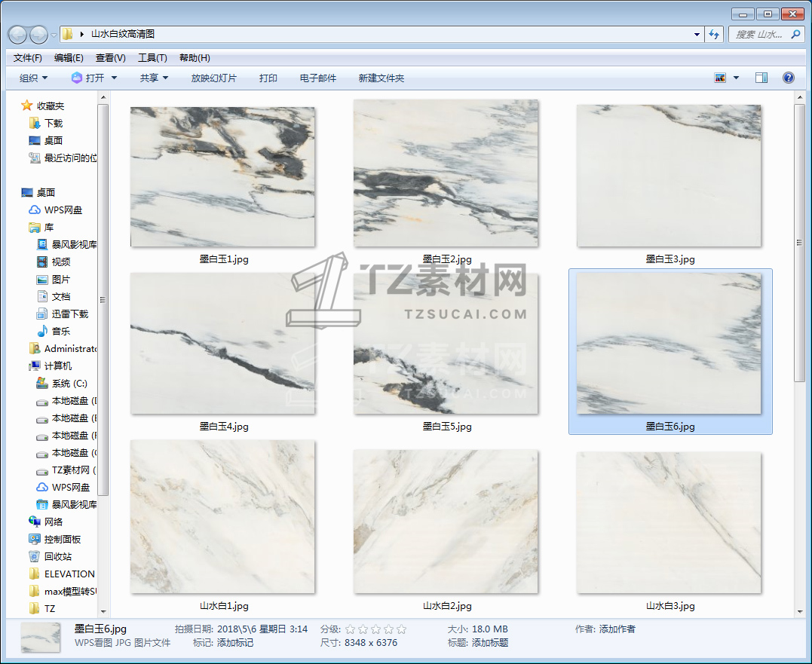Go forward with the Forward arrow button
812x664 pixels.
39,35
